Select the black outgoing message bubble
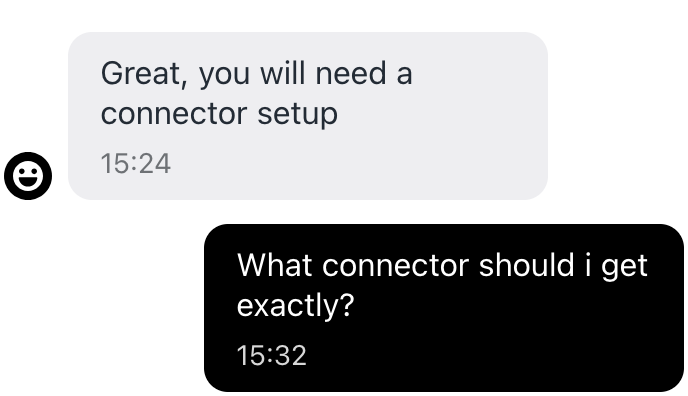Screen dimensions: 688x396 (444, 308)
